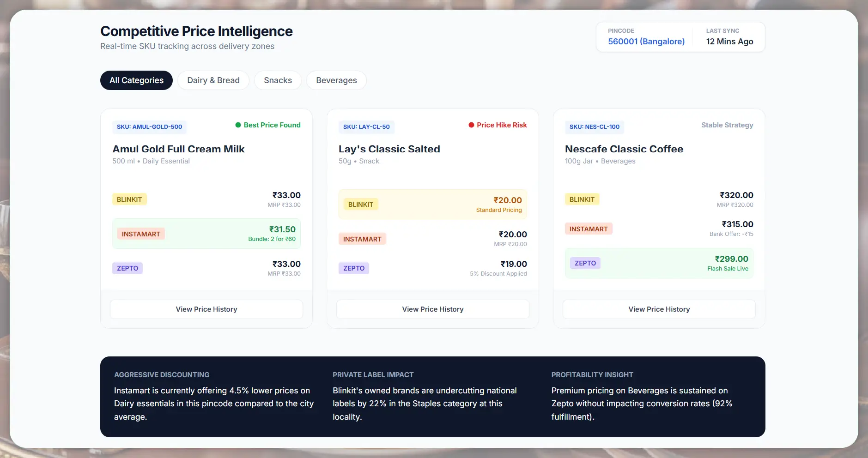Select the SKU: AMUL-GOLD-500 badge
Screen dimensions: 868x458
[149, 127]
